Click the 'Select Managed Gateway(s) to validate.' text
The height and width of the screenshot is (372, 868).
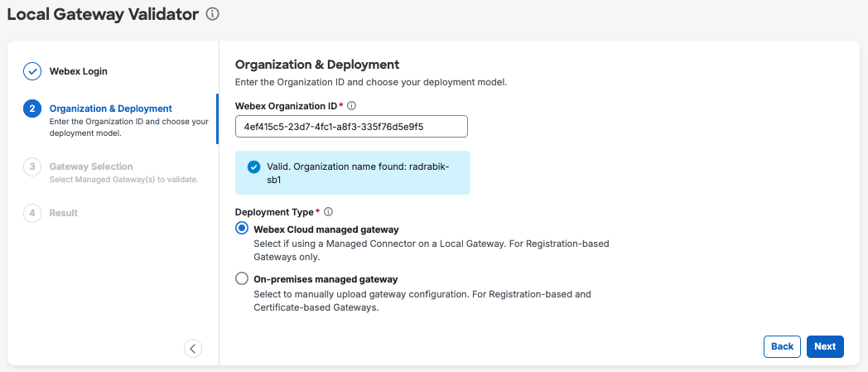[124, 179]
